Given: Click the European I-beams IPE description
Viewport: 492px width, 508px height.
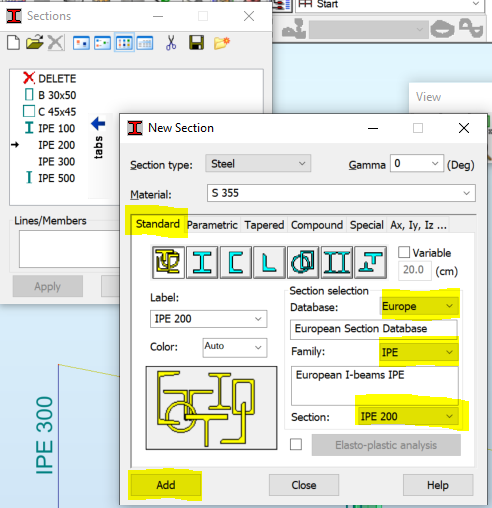Looking at the screenshot, I should 375,386.
